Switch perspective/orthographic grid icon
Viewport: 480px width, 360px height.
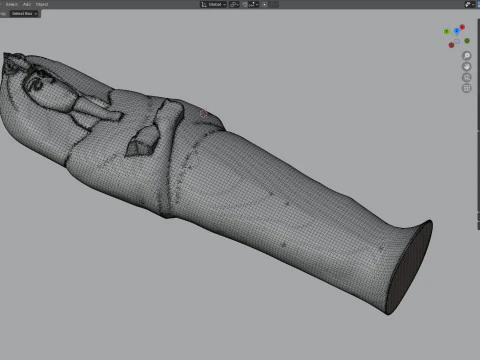pos(467,88)
